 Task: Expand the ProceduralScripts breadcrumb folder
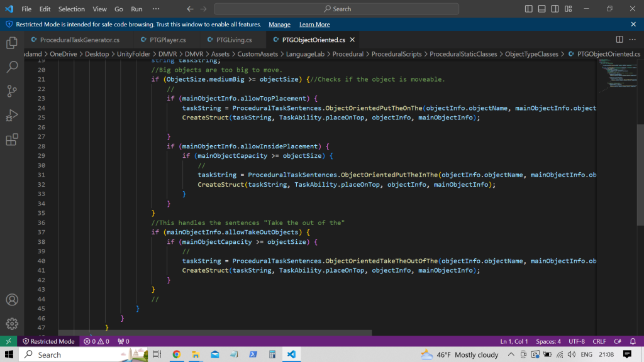(396, 54)
